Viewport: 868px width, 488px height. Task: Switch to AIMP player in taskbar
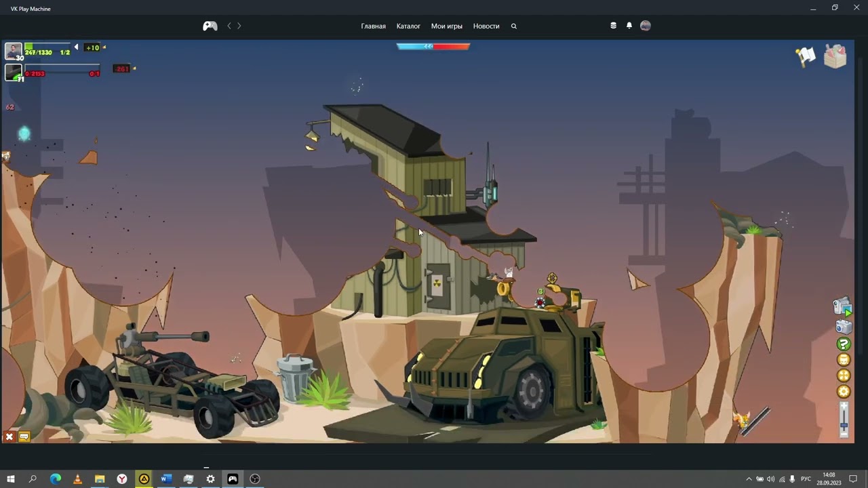[144, 479]
